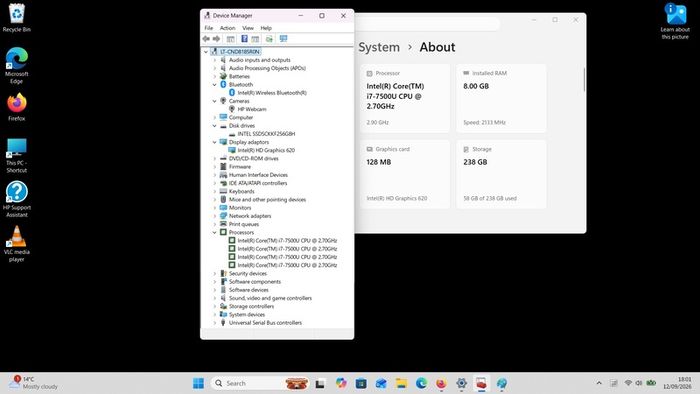Open the Help menu in Device Manager
This screenshot has width=700, height=394.
[266, 28]
